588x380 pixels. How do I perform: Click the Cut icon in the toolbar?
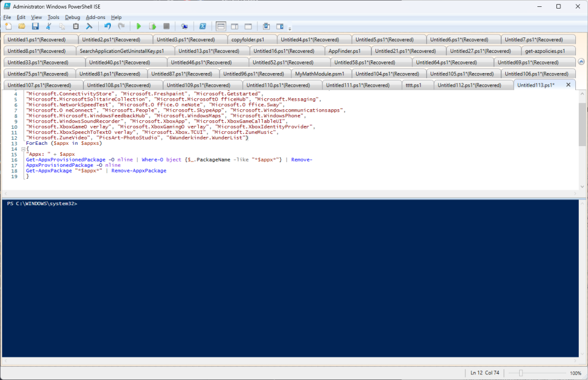(x=49, y=26)
